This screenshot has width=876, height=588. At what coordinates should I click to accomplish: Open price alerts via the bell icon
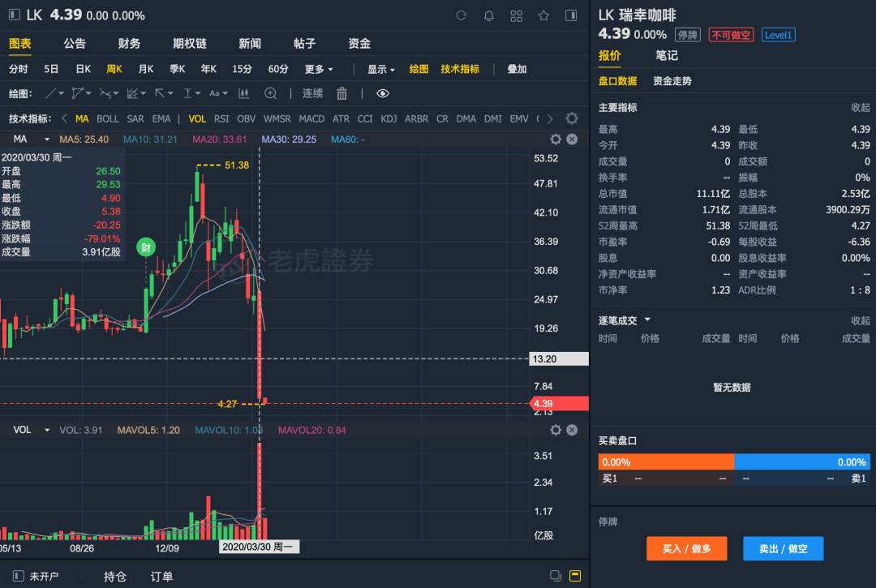(x=489, y=15)
